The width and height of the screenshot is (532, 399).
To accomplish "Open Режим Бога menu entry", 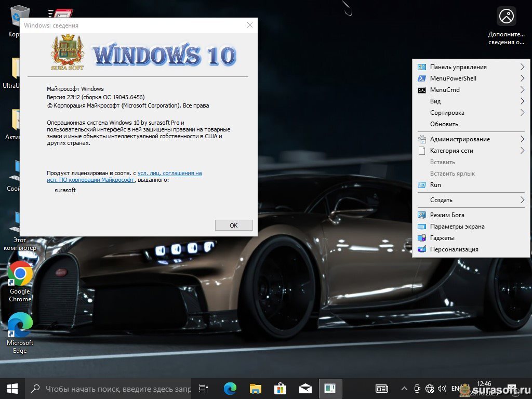I will click(x=447, y=215).
